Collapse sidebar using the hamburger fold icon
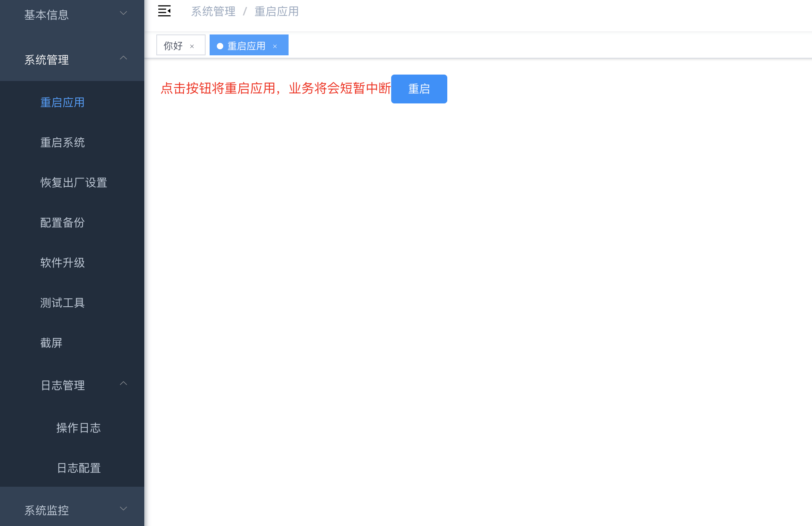Image resolution: width=812 pixels, height=526 pixels. 164,11
